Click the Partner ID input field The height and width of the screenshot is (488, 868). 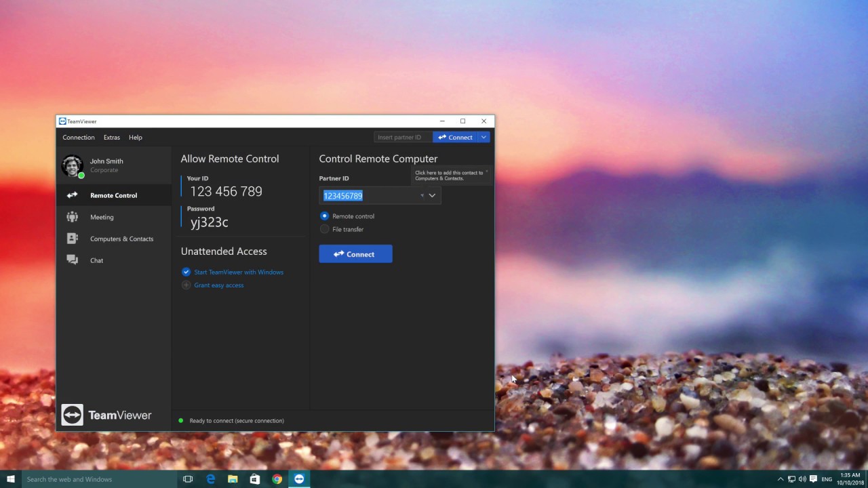[380, 195]
